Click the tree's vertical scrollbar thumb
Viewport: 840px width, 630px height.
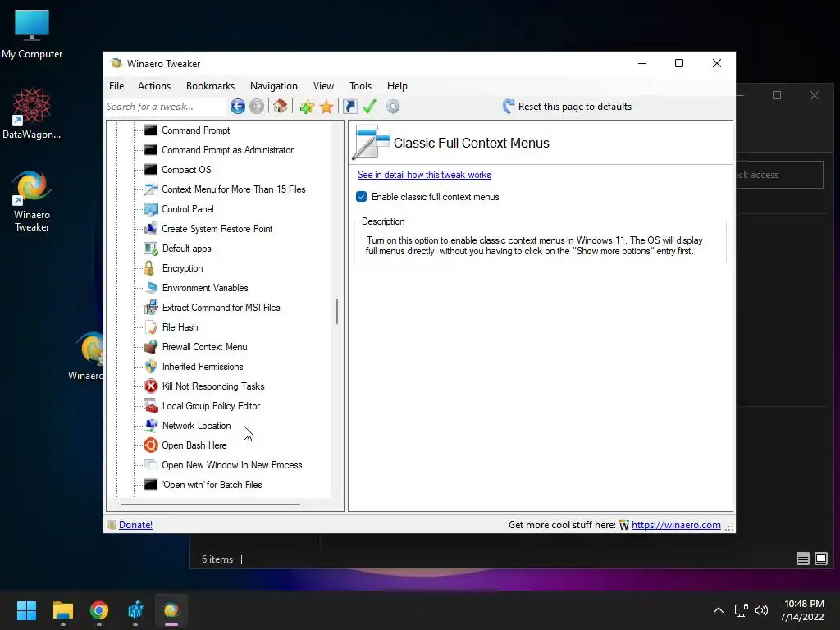click(x=337, y=311)
